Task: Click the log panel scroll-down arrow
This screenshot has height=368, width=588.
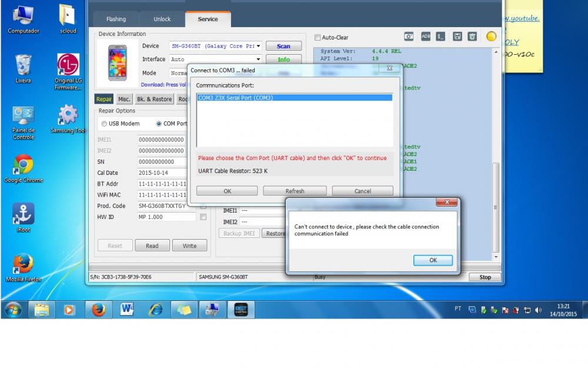Action: 496,257
